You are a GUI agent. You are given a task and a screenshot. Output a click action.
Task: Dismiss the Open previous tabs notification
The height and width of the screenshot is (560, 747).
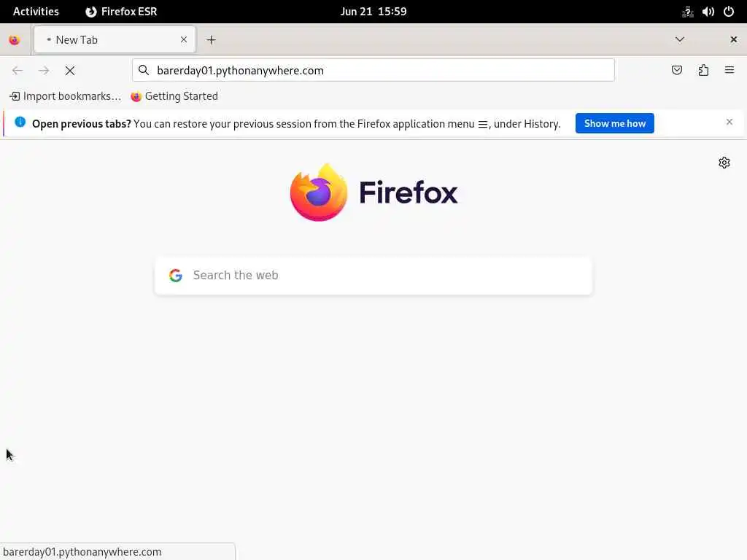tap(729, 122)
